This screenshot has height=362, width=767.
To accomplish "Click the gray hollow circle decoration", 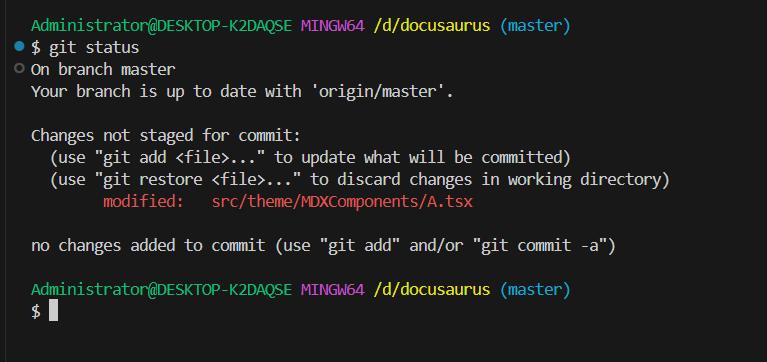I will coord(19,68).
